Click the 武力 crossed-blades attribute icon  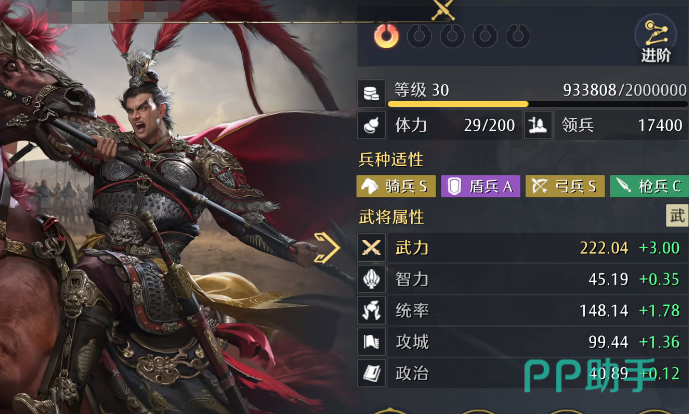click(371, 248)
